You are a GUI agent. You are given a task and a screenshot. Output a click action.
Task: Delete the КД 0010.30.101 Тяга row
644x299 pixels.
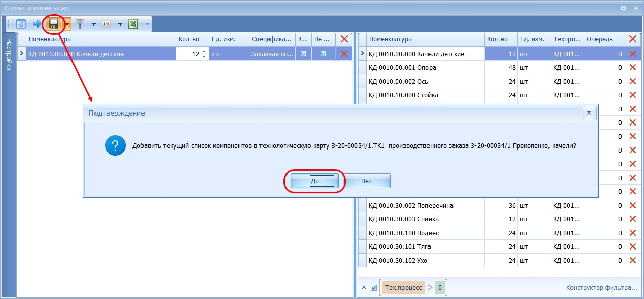[632, 246]
